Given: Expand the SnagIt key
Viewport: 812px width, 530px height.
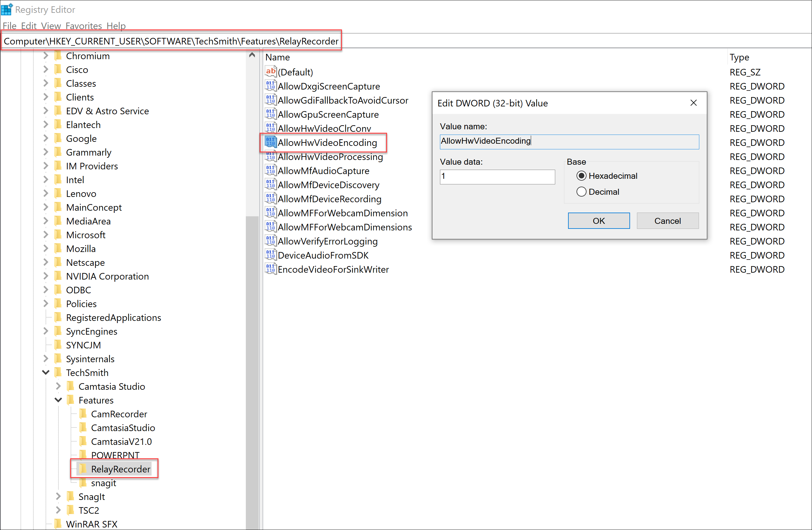Looking at the screenshot, I should 58,496.
